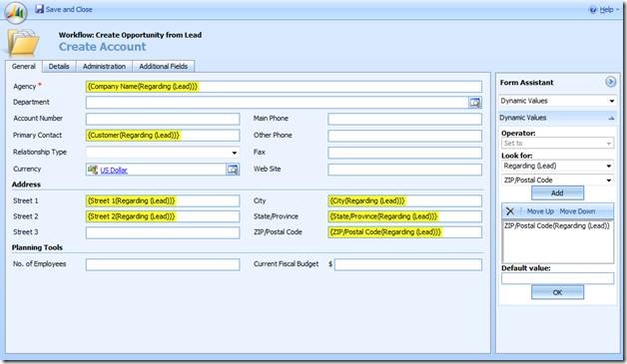Open the ZIP/Postal Code field dropdown
This screenshot has width=627, height=364.
tap(557, 181)
